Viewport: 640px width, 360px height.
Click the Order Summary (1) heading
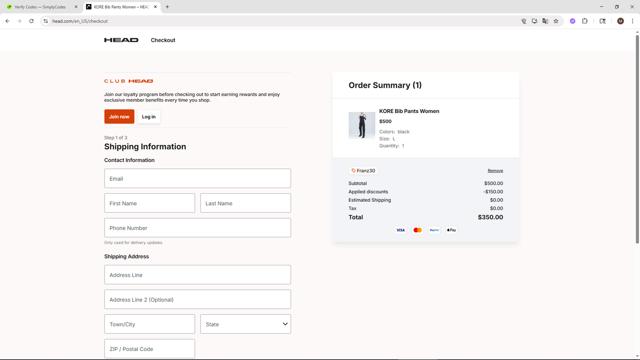click(385, 85)
